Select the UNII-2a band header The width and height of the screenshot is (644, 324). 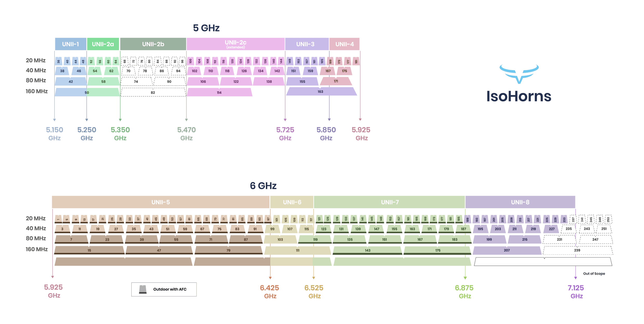pyautogui.click(x=103, y=44)
